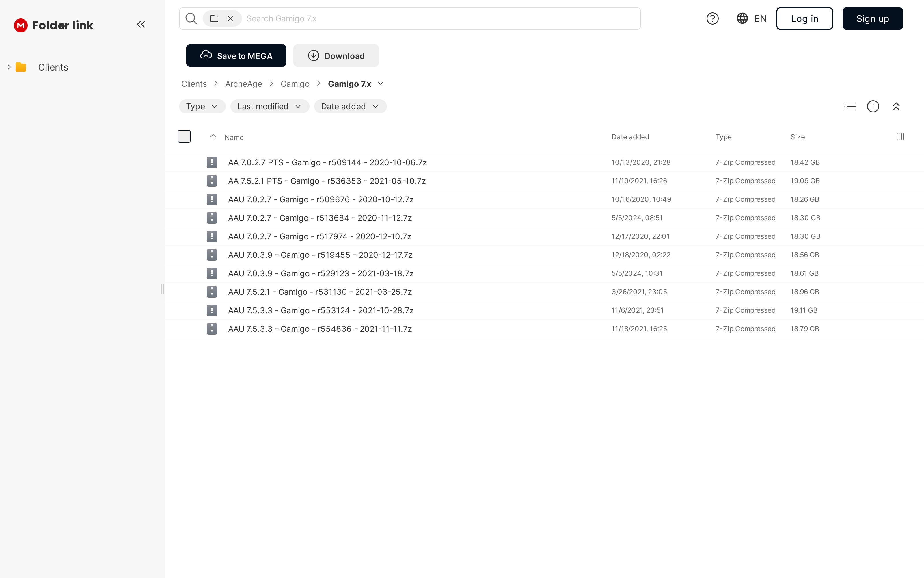Viewport: 924px width, 578px height.
Task: Toggle the select-all checkbox
Action: [184, 136]
